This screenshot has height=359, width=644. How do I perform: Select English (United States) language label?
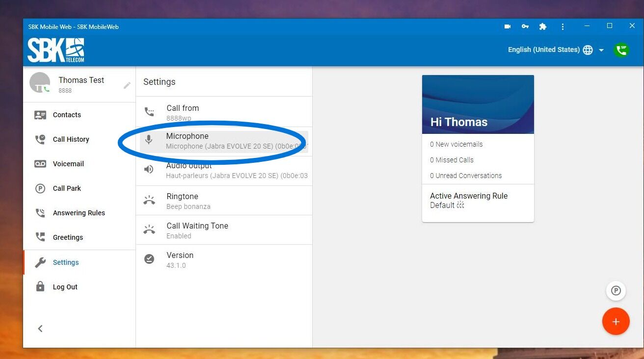click(543, 50)
